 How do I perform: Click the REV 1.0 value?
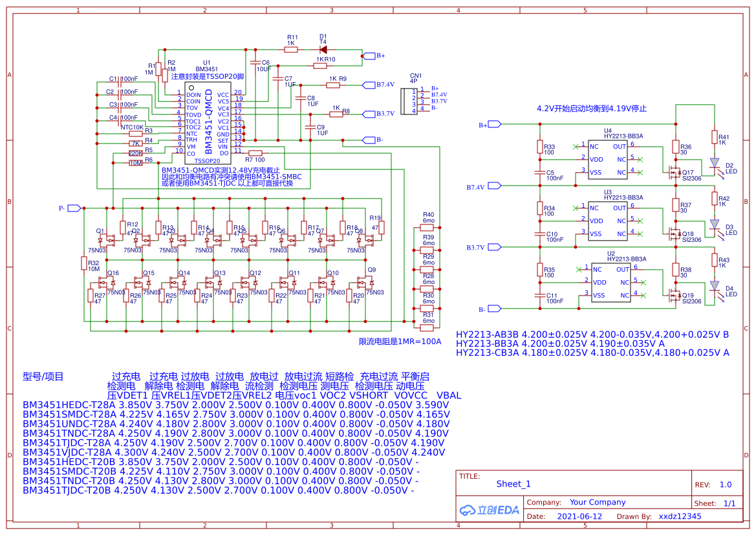tap(726, 485)
